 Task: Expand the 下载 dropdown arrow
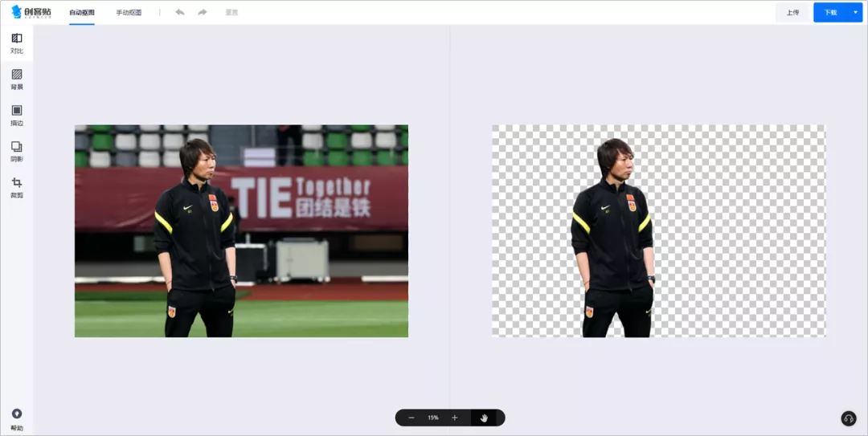[x=855, y=12]
